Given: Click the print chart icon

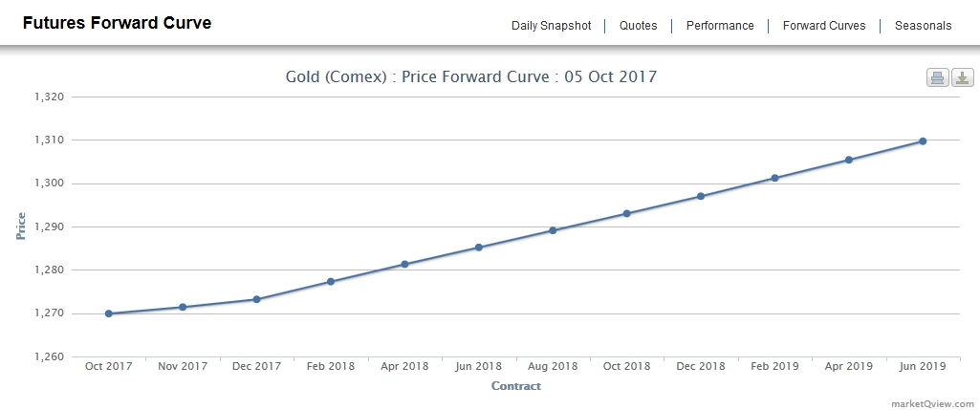Looking at the screenshot, I should coord(937,77).
